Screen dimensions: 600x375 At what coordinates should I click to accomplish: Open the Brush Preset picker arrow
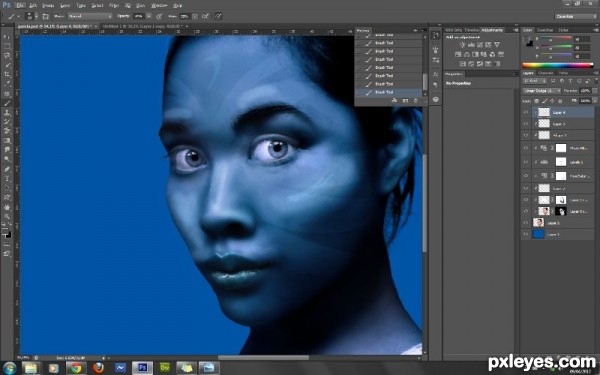(36, 16)
